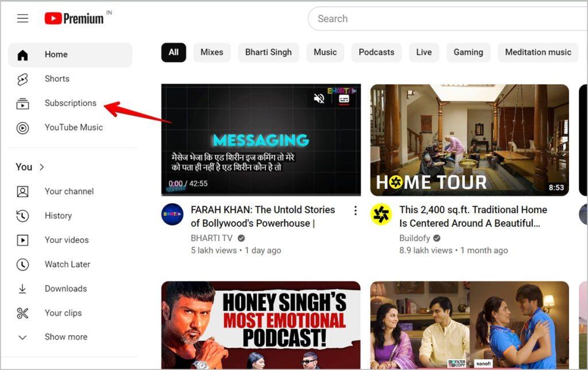
Task: Click the Downloads arrow icon
Action: (22, 289)
